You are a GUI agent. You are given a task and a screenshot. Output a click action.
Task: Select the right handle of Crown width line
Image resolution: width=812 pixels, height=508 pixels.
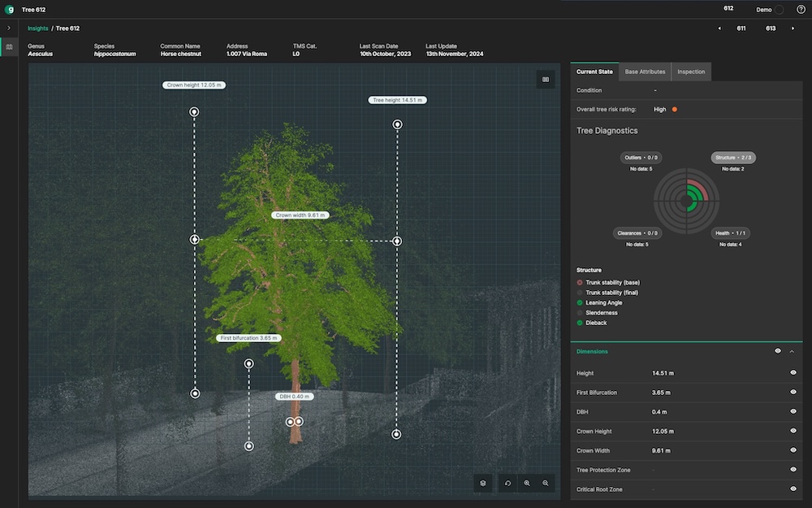coord(397,241)
